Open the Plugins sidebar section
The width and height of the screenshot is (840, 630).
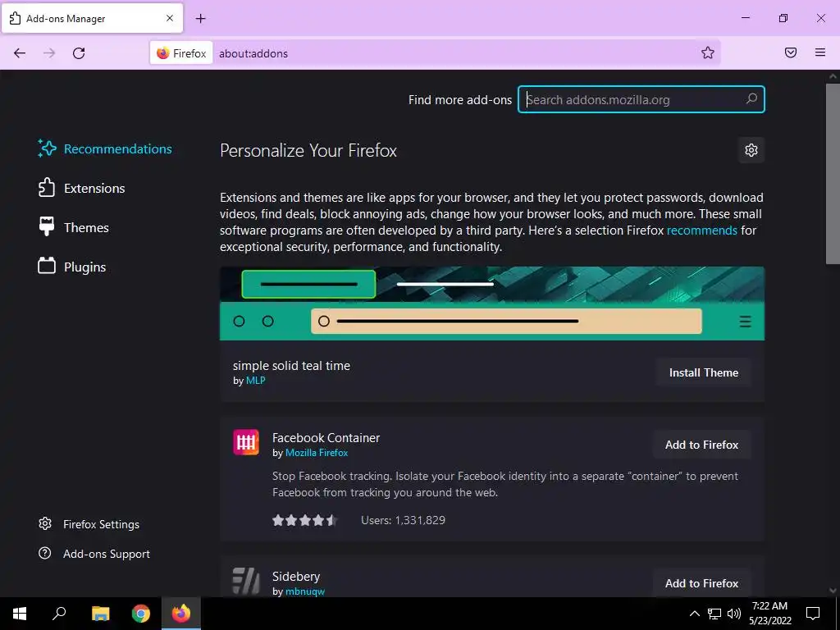(72, 267)
